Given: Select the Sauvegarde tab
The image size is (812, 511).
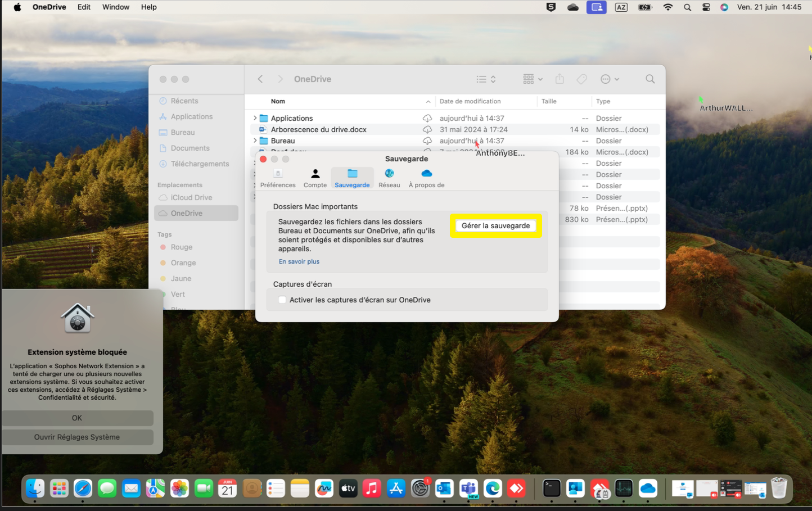Looking at the screenshot, I should pyautogui.click(x=352, y=178).
